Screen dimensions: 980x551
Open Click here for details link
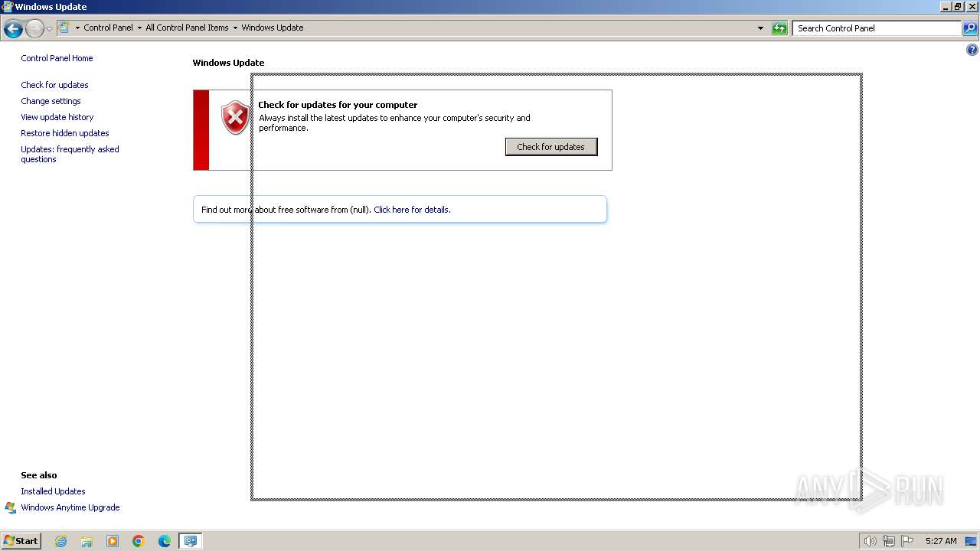pyautogui.click(x=412, y=210)
